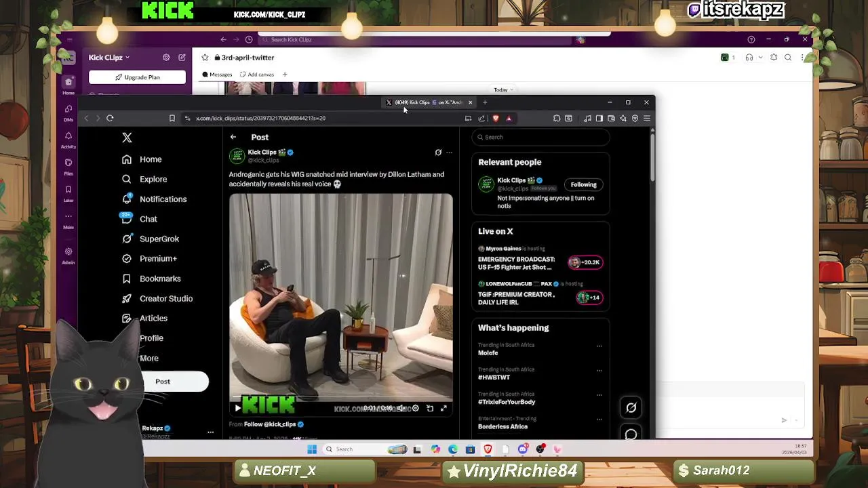Open Articles in X sidebar
This screenshot has width=868, height=488.
[144, 318]
